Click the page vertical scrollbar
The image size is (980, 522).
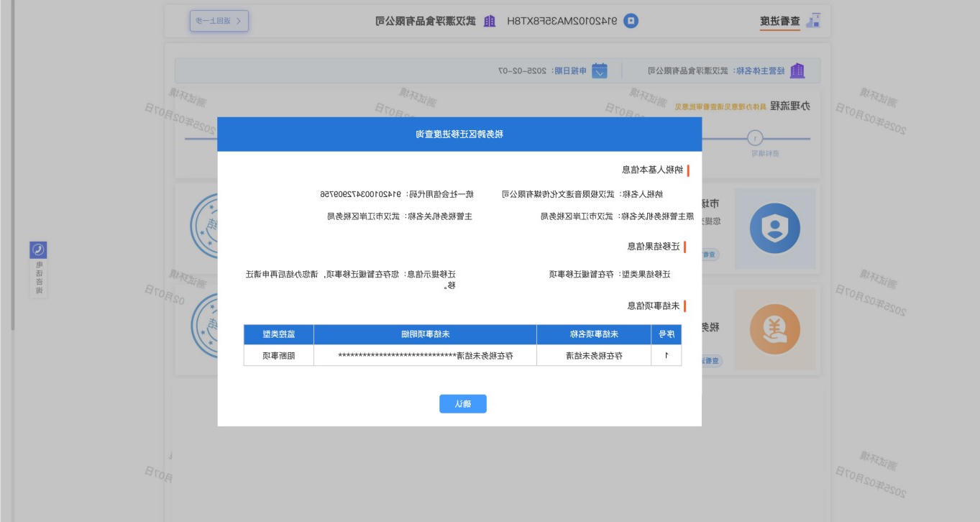point(12,165)
